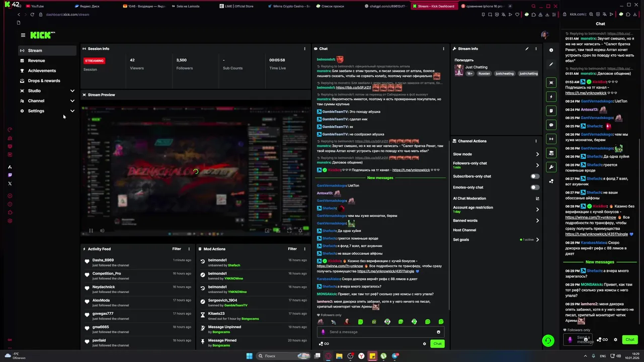
Task: Click the play/pause control in the stream preview
Action: tap(91, 231)
